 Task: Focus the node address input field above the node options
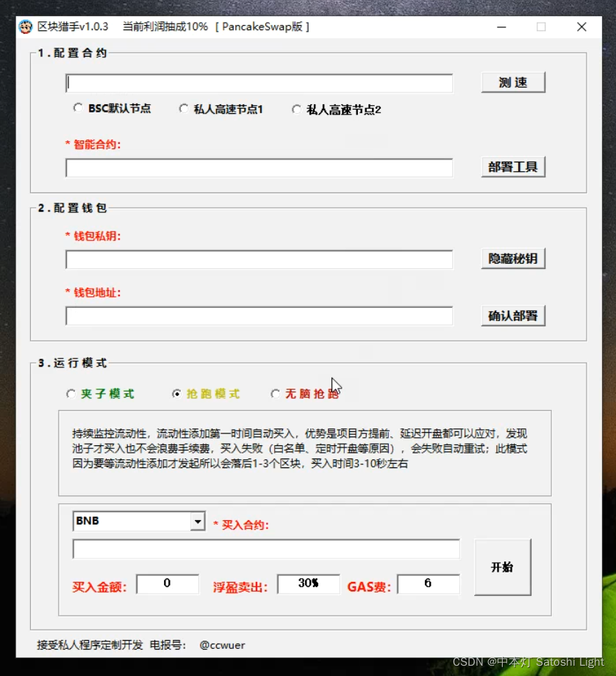point(259,83)
